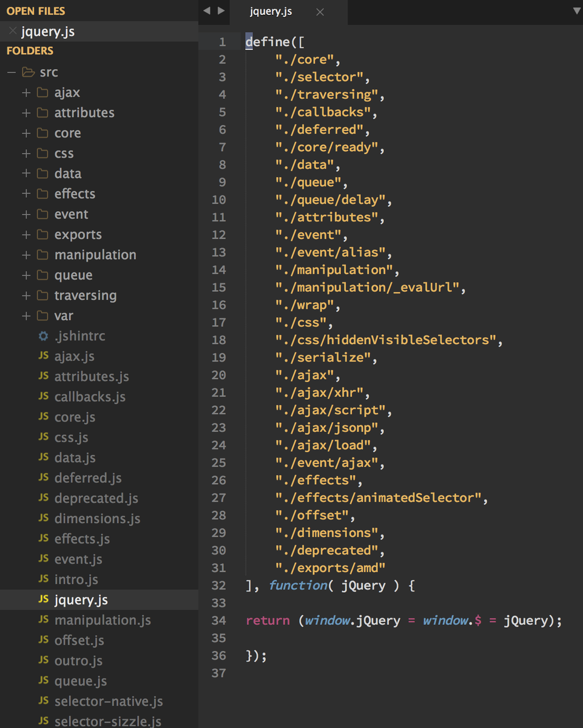Expand the core folder
583x728 pixels.
coord(26,133)
